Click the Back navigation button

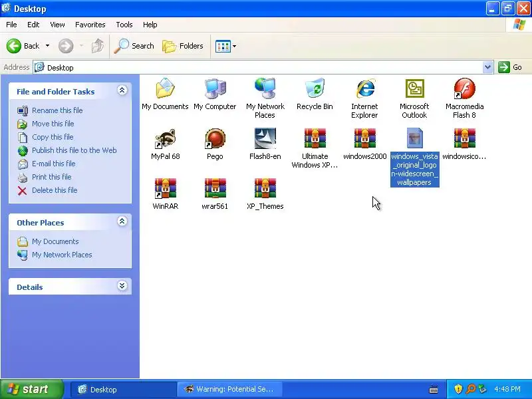click(23, 46)
